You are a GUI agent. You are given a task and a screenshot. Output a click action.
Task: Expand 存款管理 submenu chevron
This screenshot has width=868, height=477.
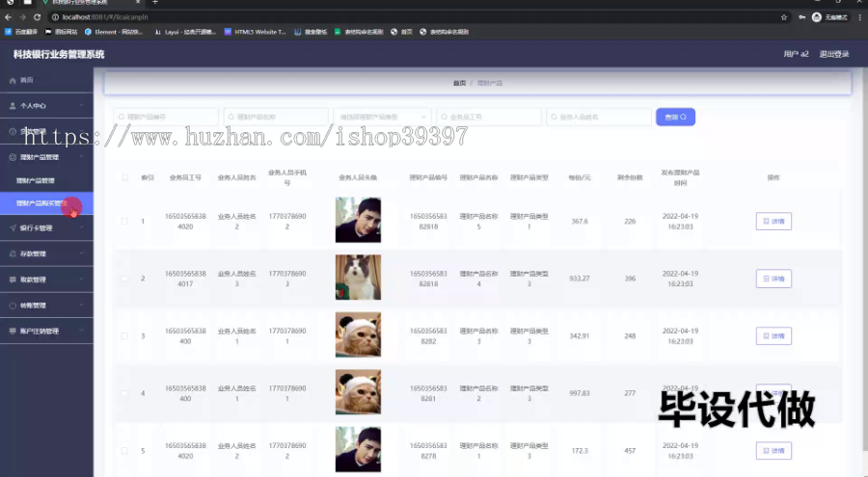click(x=81, y=254)
